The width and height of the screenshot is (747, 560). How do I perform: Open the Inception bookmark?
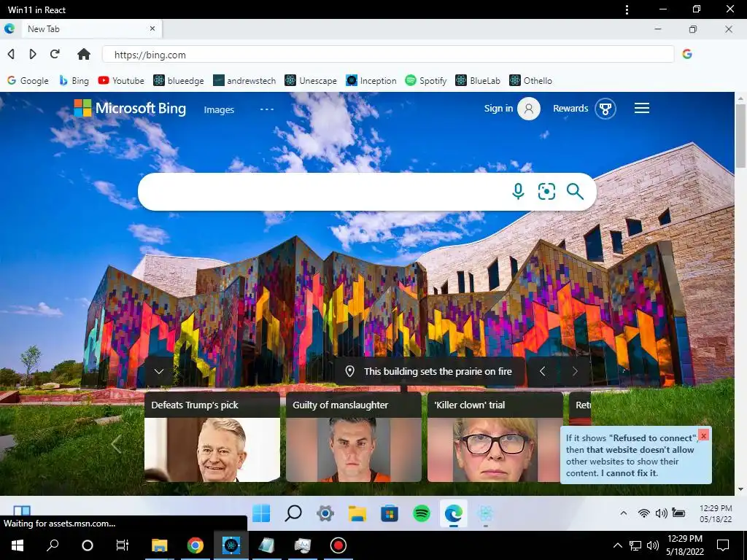click(x=371, y=80)
